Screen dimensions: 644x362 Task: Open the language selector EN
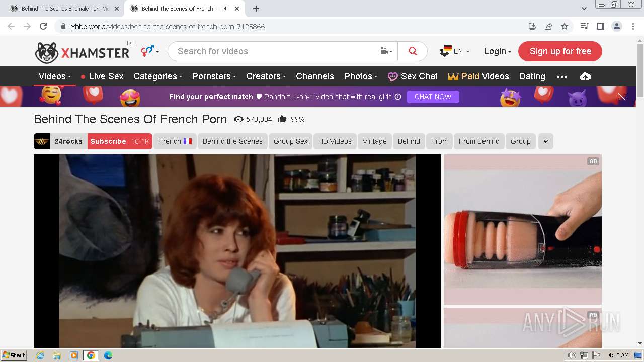(x=455, y=51)
